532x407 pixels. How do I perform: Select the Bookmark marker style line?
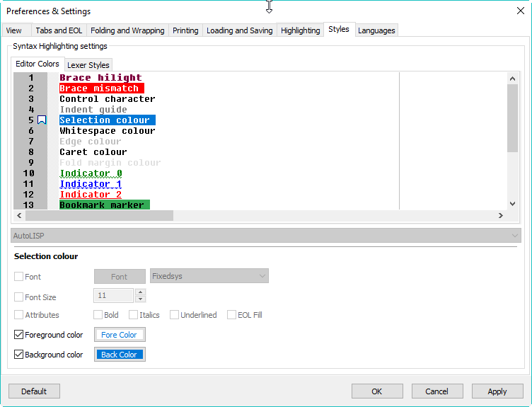(105, 205)
